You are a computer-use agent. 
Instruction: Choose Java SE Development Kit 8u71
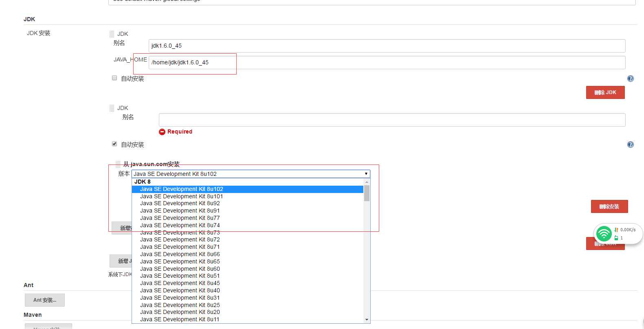[248, 247]
